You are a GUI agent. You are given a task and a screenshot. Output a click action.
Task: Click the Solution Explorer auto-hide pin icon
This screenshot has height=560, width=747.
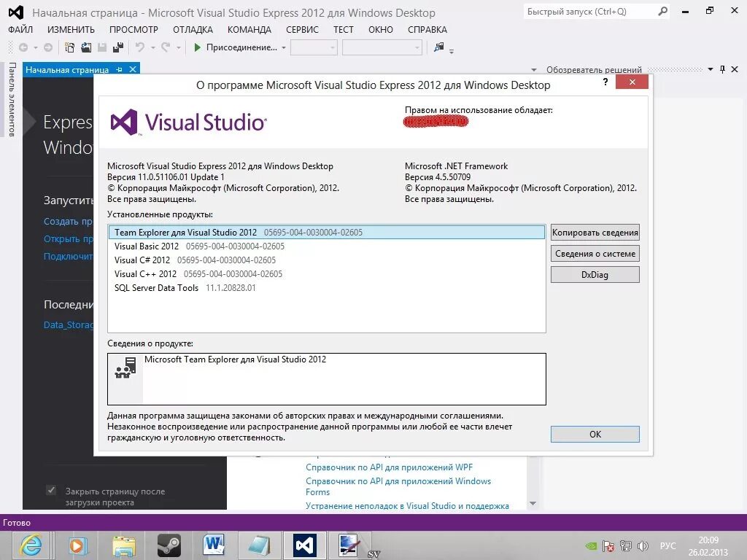pyautogui.click(x=722, y=69)
